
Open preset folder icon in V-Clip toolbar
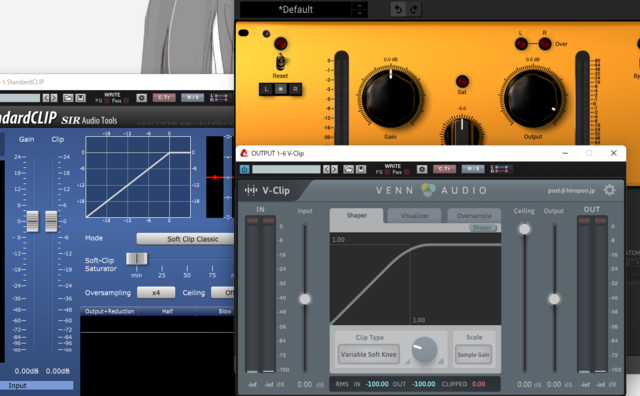348,169
